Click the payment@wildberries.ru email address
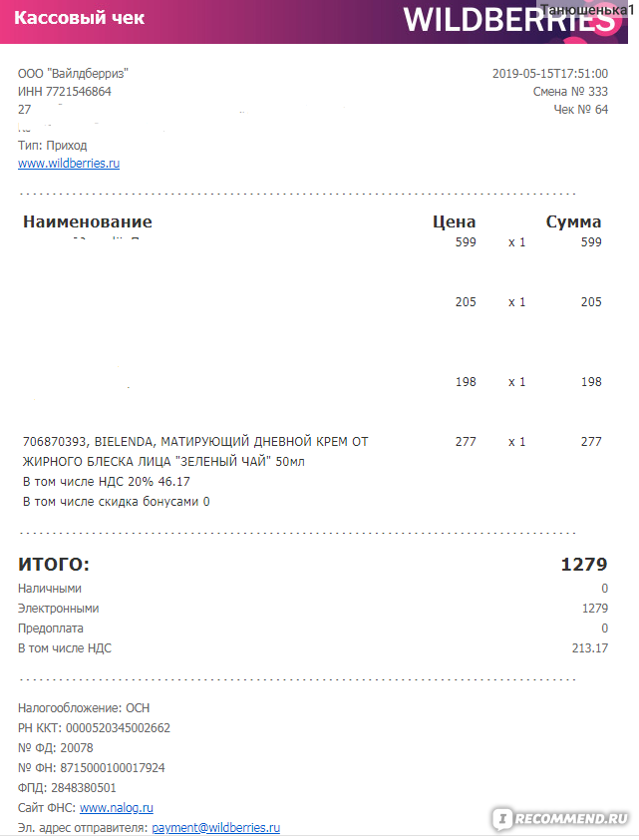Image resolution: width=639 pixels, height=840 pixels. point(215,827)
